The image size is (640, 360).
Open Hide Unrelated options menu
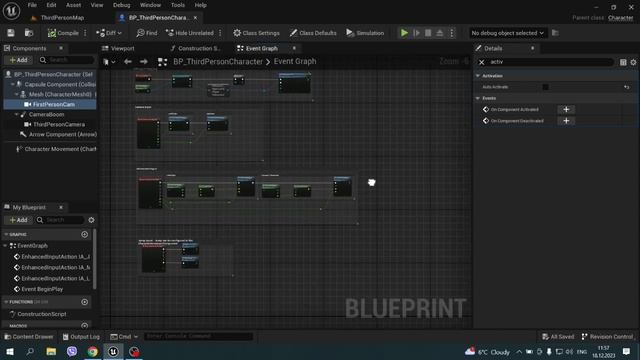220,33
